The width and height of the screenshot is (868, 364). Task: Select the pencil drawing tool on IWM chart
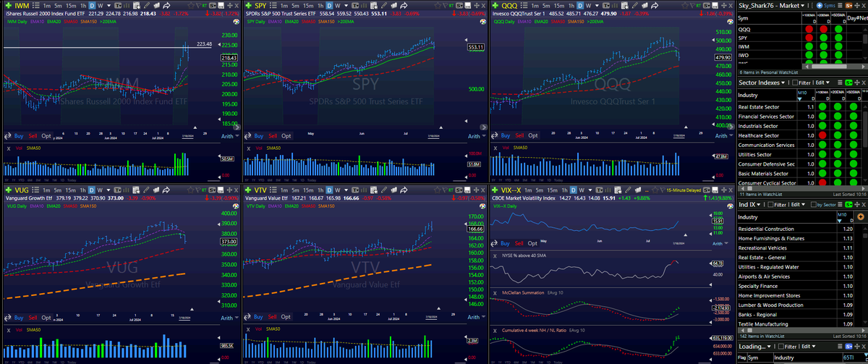(x=147, y=6)
